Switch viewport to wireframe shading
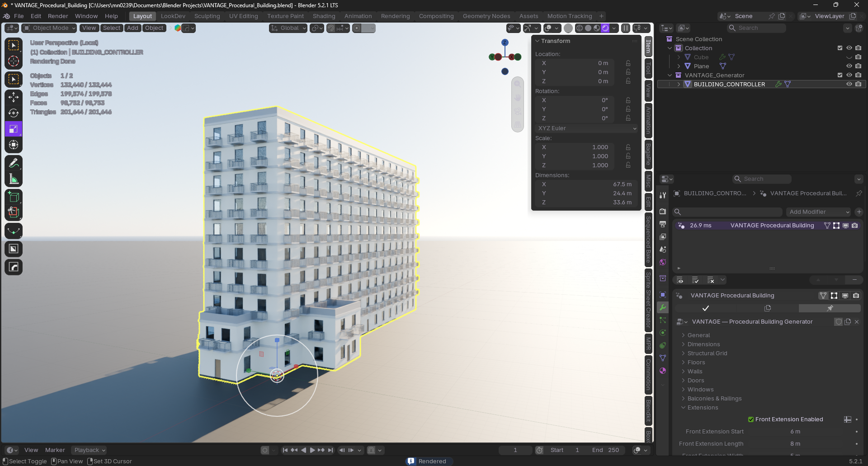The image size is (868, 466). click(x=579, y=28)
